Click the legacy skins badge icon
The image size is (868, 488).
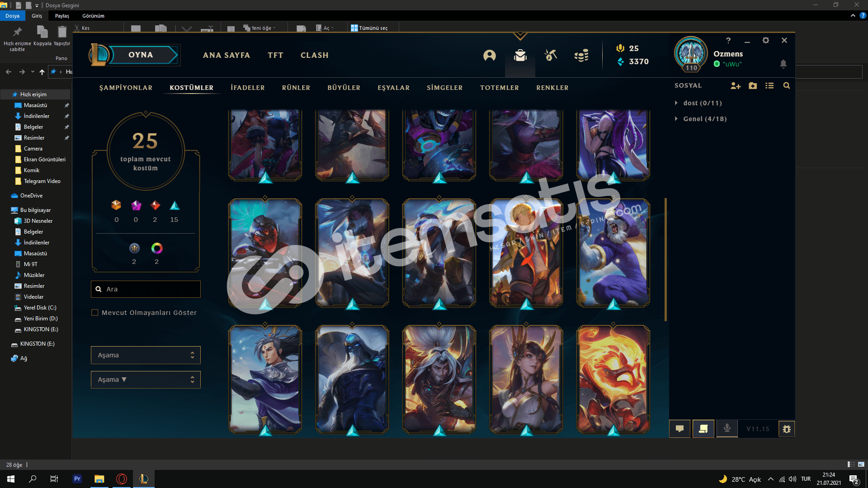point(134,248)
